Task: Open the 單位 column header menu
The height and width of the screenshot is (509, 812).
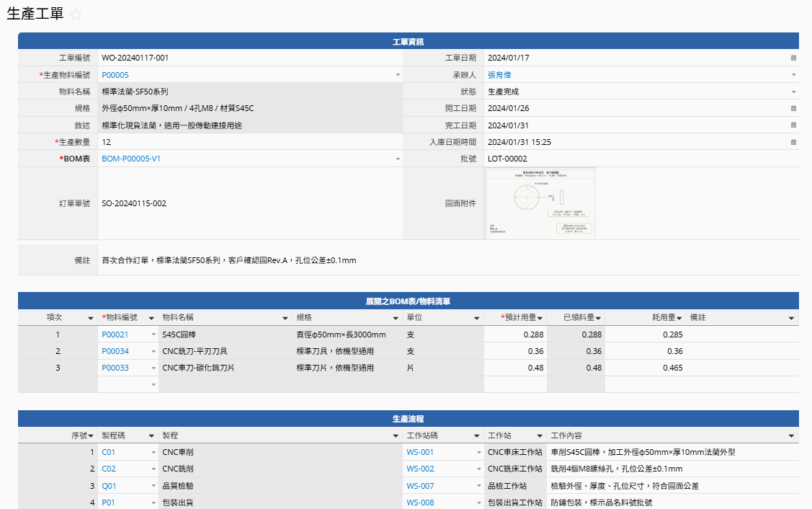Action: (476, 318)
